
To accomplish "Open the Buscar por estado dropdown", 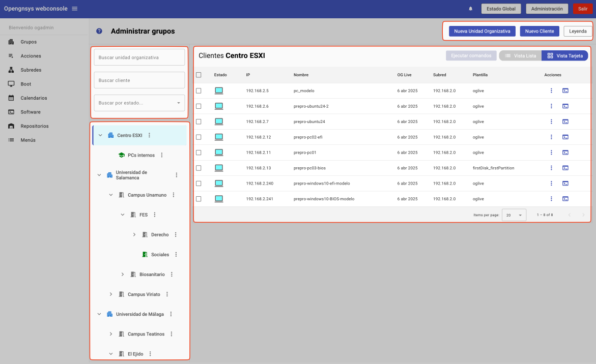I will (139, 103).
